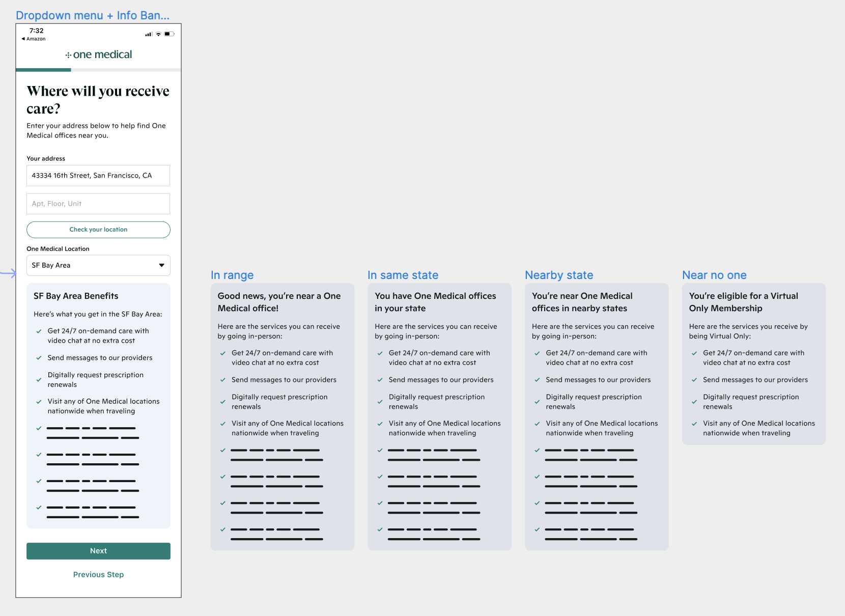
Task: Click heading You're near One Medical offices in nearby states
Action: point(582,302)
